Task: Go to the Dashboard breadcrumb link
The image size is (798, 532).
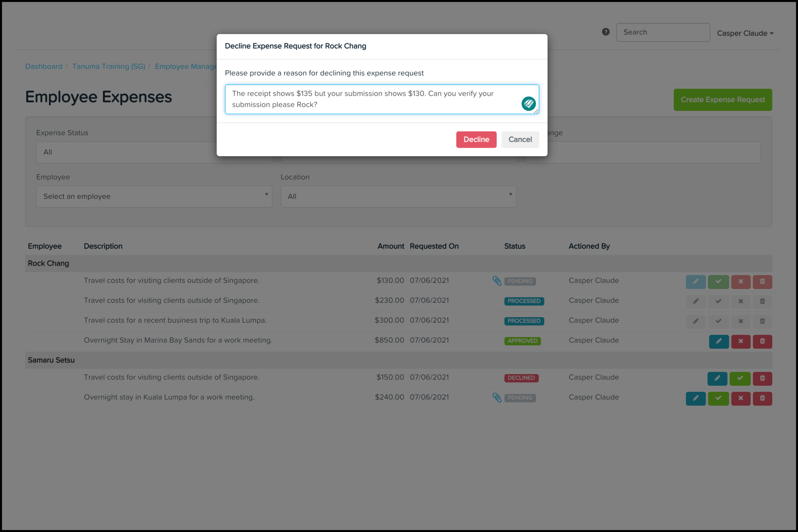Action: [x=44, y=66]
